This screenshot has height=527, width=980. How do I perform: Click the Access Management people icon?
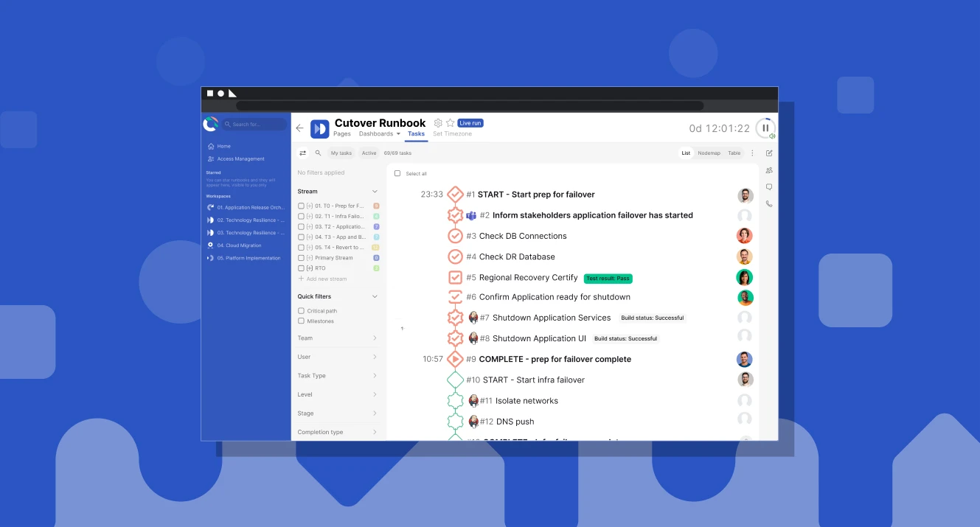pos(211,158)
